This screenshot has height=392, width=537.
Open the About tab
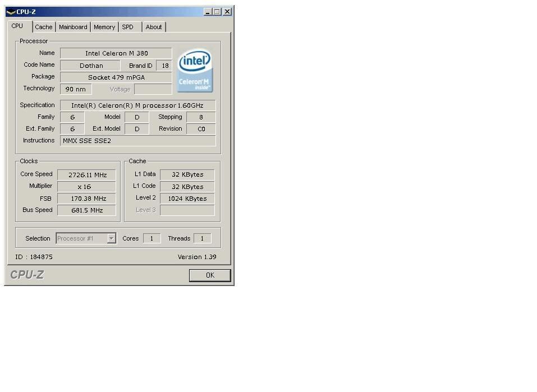(154, 27)
